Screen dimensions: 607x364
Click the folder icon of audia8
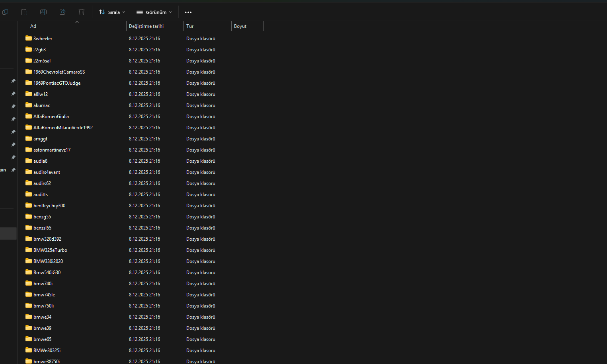pyautogui.click(x=29, y=161)
